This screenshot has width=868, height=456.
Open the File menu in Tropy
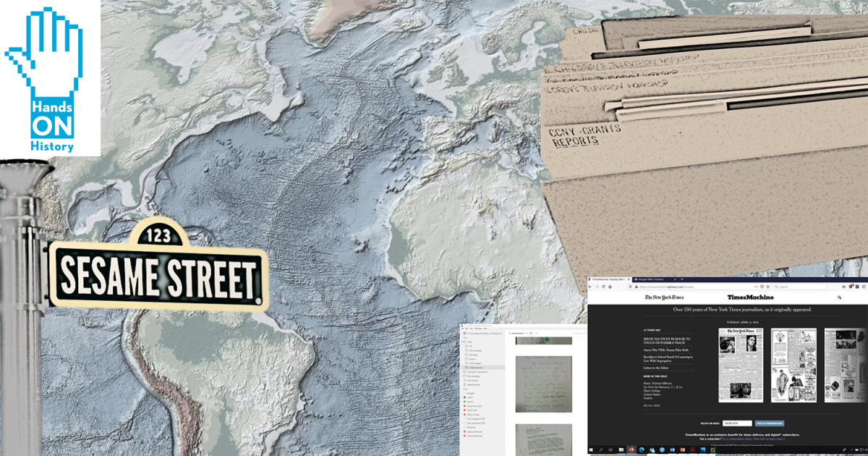click(462, 329)
